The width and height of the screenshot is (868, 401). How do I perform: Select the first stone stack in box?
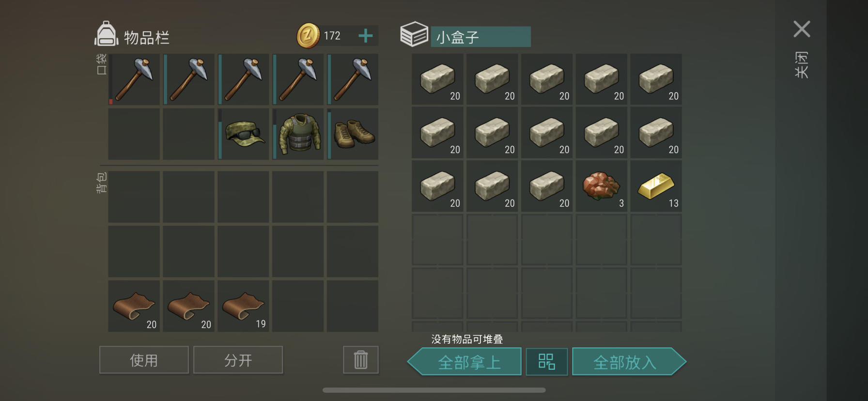coord(437,79)
